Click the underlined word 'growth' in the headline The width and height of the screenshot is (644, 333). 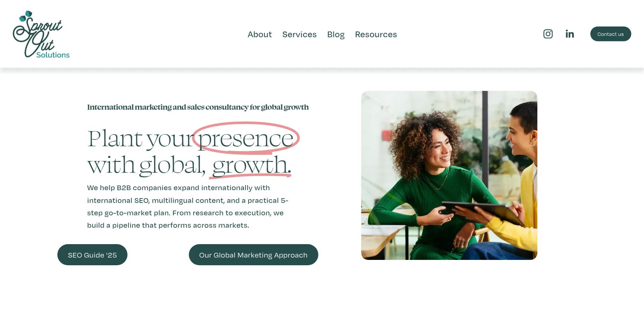pyautogui.click(x=250, y=166)
